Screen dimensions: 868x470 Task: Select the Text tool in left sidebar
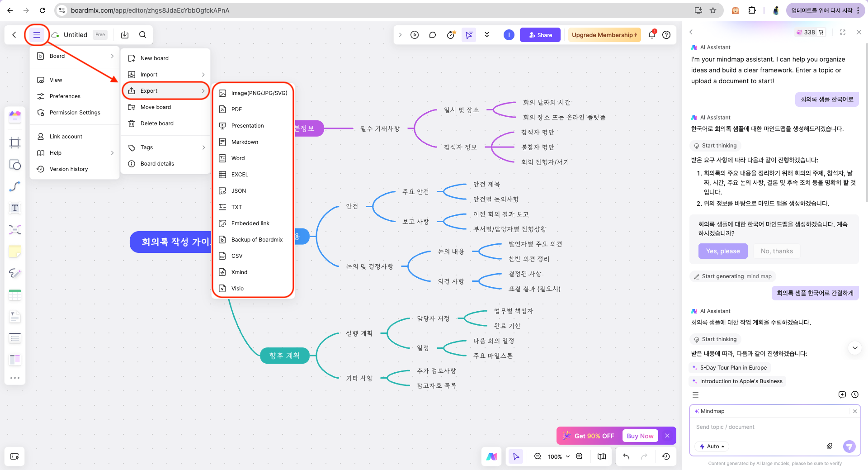pos(15,208)
